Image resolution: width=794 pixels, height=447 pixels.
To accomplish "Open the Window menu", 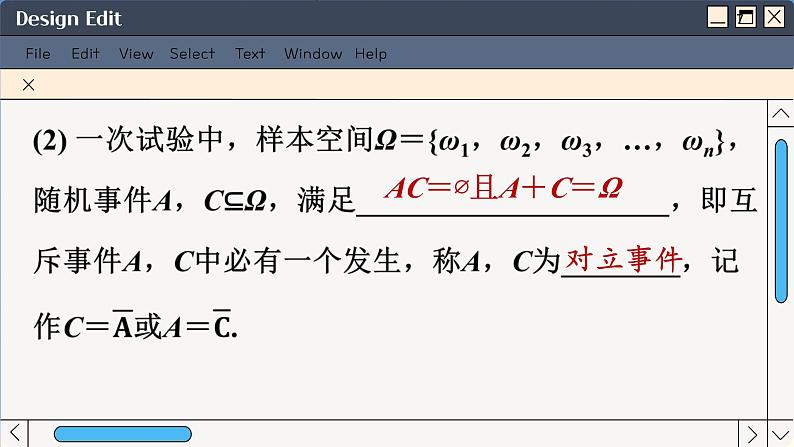I will coord(313,54).
